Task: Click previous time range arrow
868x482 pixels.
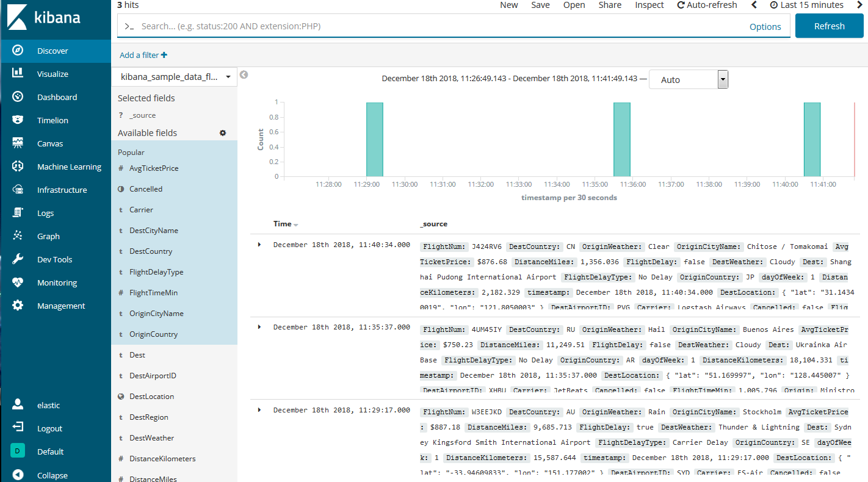Action: [754, 5]
